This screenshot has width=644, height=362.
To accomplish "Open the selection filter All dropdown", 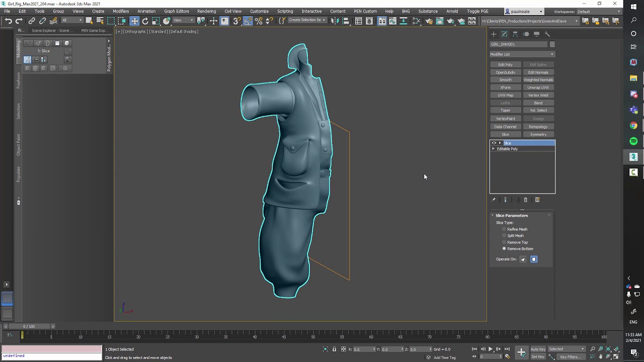I will pyautogui.click(x=73, y=21).
